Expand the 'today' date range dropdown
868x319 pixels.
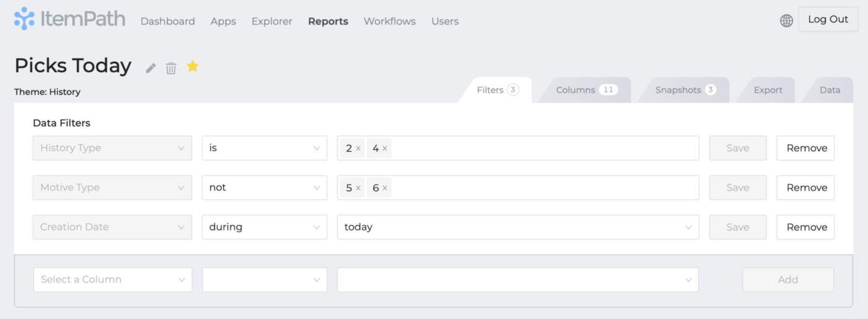[x=518, y=227]
